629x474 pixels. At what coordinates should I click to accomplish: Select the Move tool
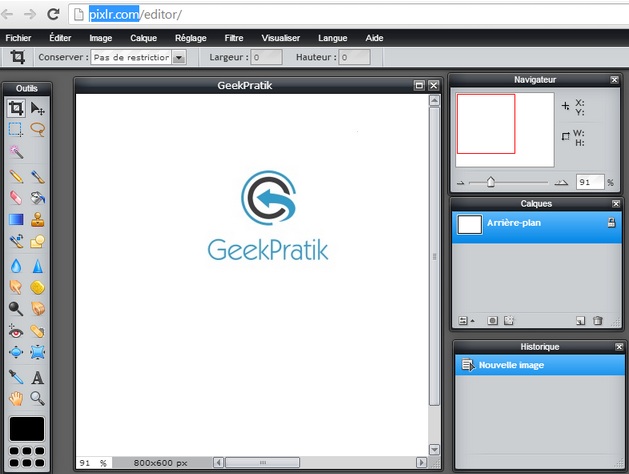38,108
